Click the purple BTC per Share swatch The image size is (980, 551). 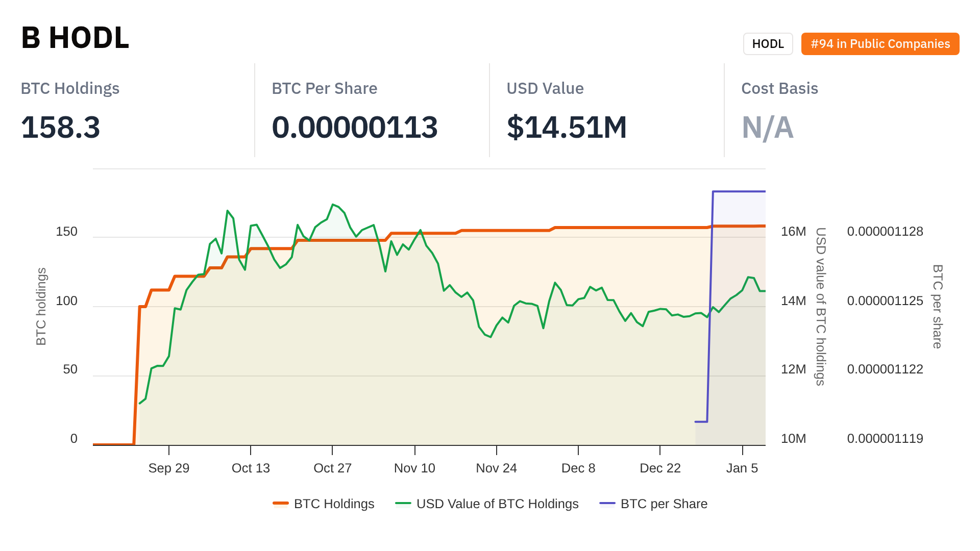pyautogui.click(x=607, y=504)
